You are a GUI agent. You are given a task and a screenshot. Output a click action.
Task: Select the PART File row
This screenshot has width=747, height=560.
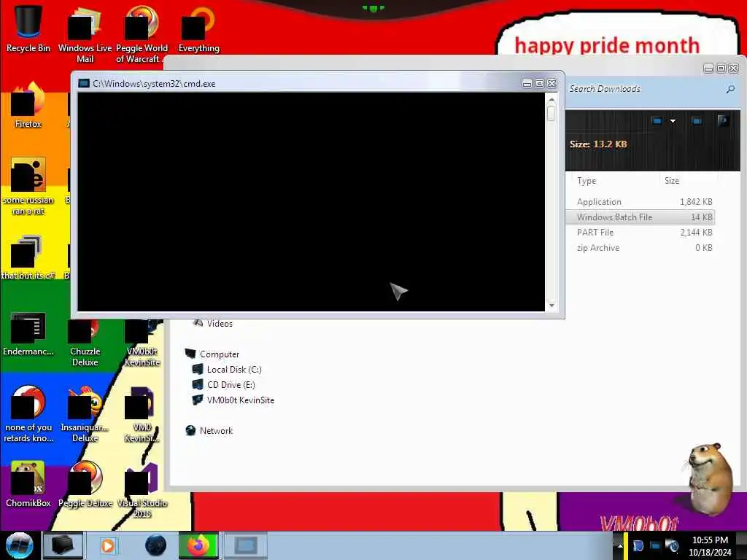coord(640,233)
